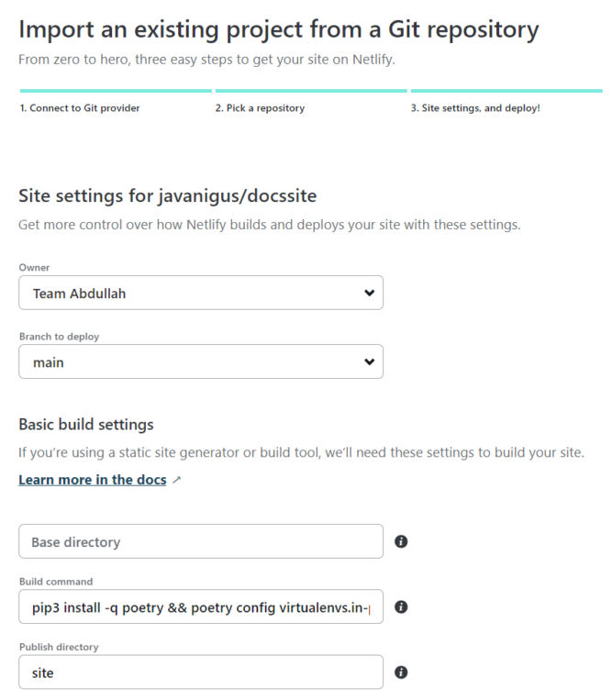
Task: Click the chevron arrow in the Owner selector
Action: 369,293
